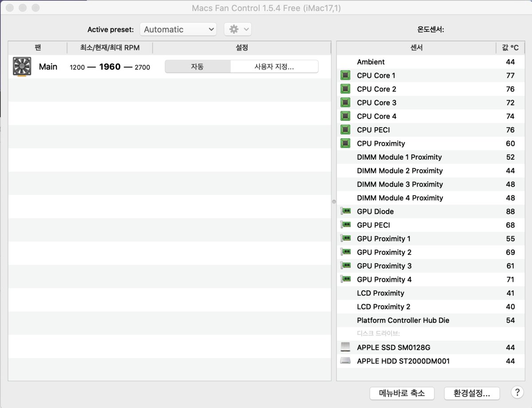The height and width of the screenshot is (408, 532).
Task: Select the DIMM Module 2 Proximity row
Action: (x=430, y=171)
